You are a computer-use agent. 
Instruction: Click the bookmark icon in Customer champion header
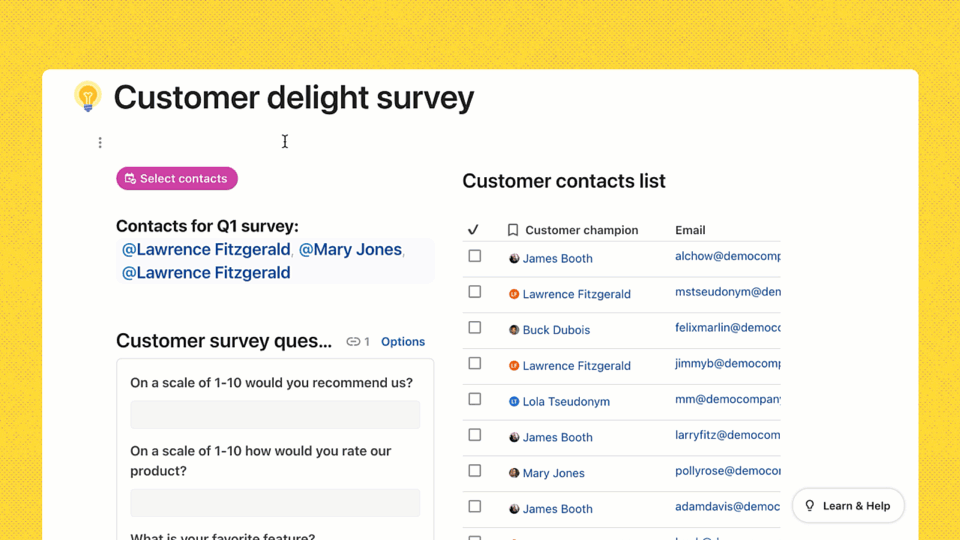pos(513,230)
